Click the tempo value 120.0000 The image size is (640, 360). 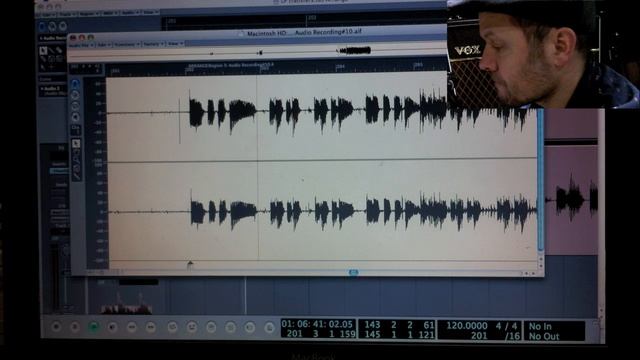coord(467,326)
